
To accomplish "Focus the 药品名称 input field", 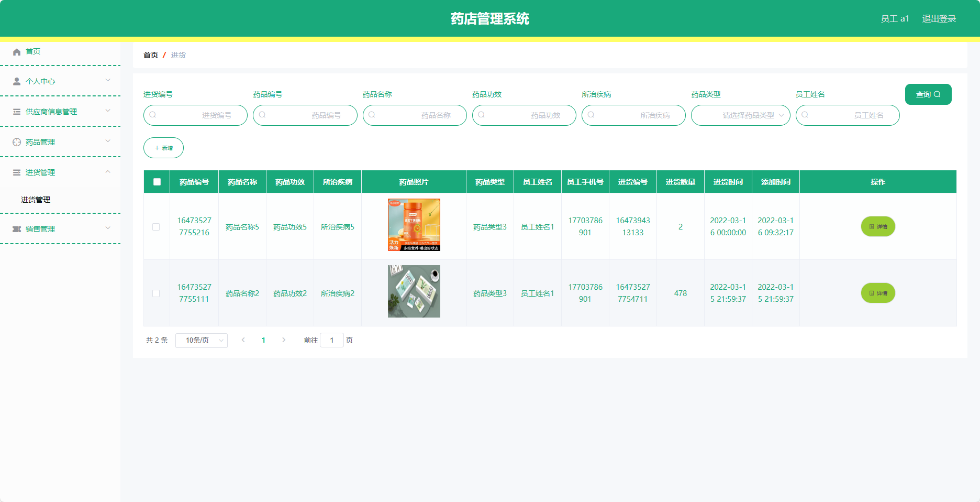I will pos(415,115).
